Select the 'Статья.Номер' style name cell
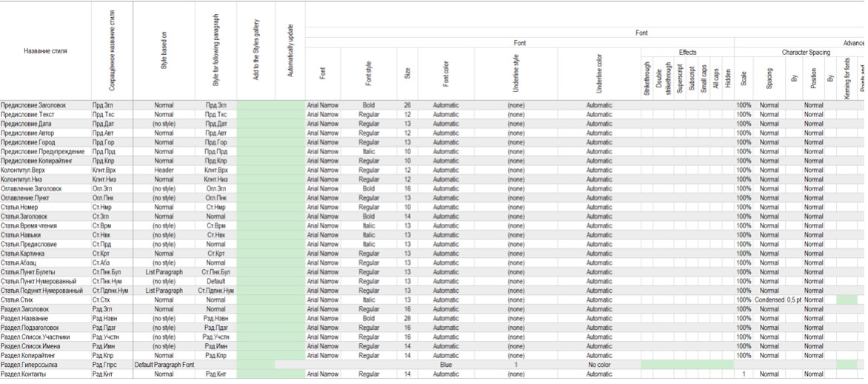 pos(45,208)
